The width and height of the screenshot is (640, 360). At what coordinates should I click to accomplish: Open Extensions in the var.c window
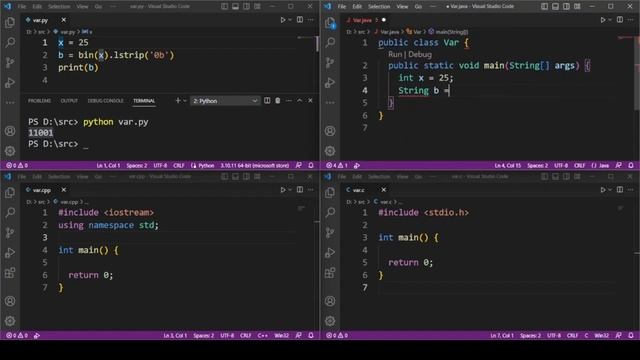pos(330,273)
